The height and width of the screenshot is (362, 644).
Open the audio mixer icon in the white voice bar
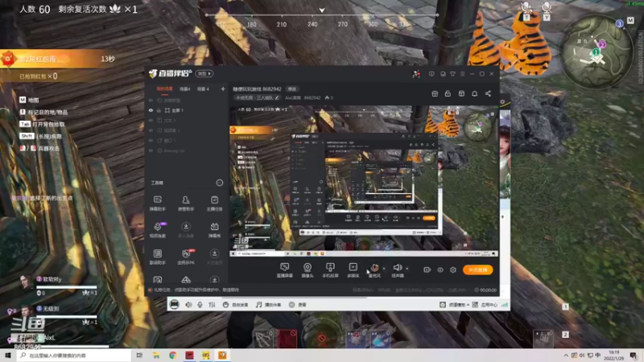[x=212, y=305]
